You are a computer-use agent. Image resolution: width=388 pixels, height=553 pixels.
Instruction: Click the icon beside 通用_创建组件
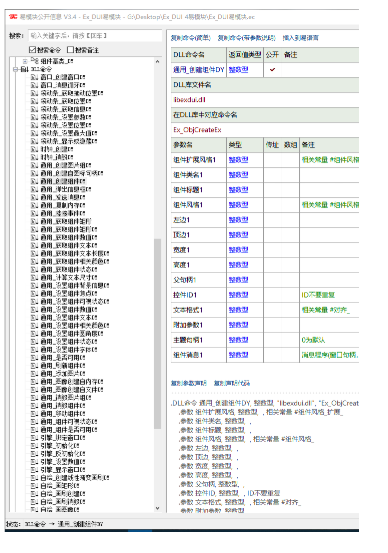(x=34, y=181)
